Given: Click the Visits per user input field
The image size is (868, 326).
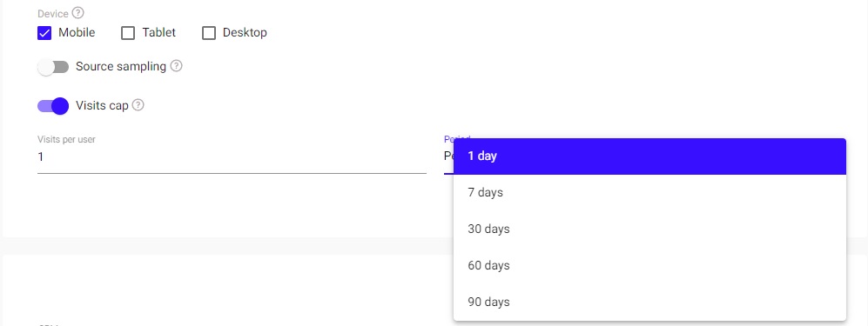Looking at the screenshot, I should [x=232, y=157].
